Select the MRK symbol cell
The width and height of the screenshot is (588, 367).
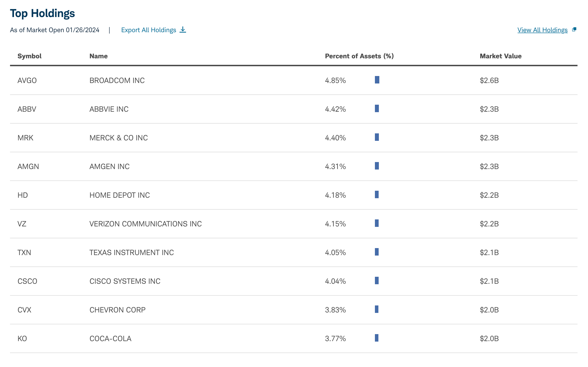[x=25, y=138]
